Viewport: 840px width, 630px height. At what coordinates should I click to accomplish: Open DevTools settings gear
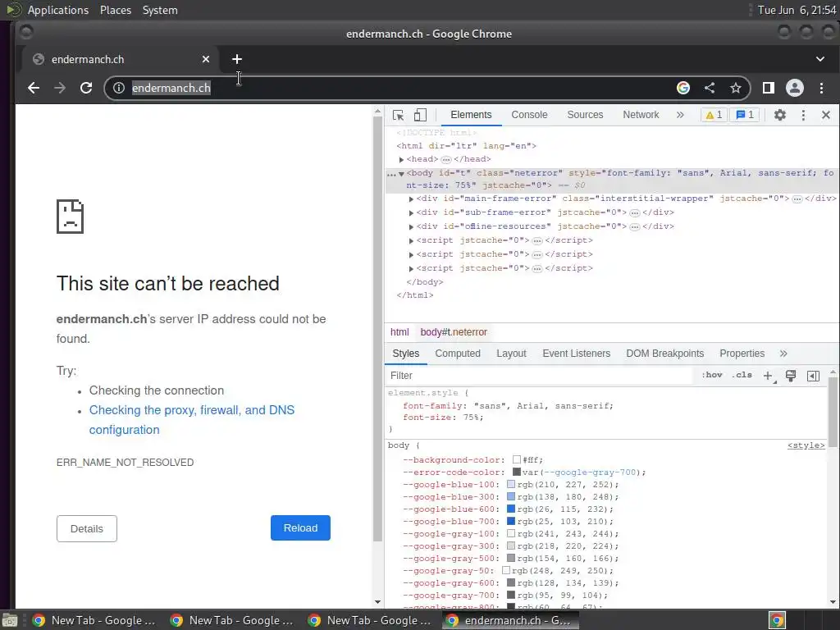point(780,115)
